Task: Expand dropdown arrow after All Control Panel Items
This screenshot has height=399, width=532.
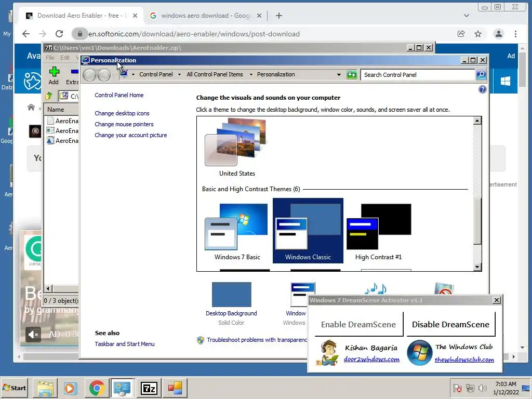Action: pyautogui.click(x=251, y=75)
